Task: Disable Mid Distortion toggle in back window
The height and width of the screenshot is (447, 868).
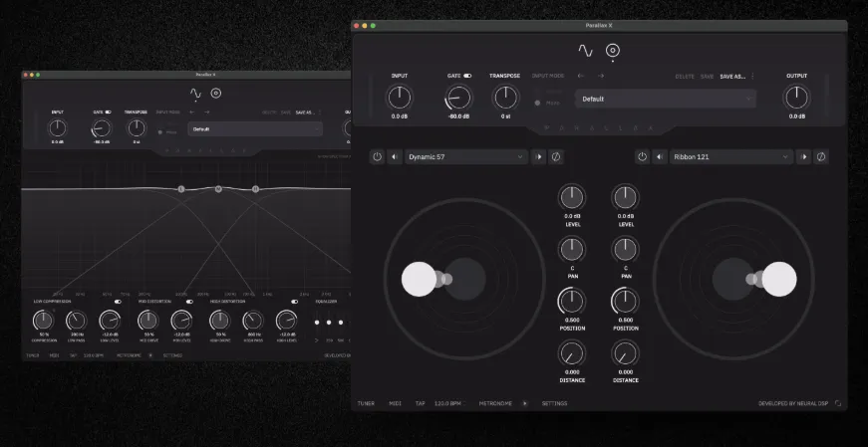Action: [190, 302]
